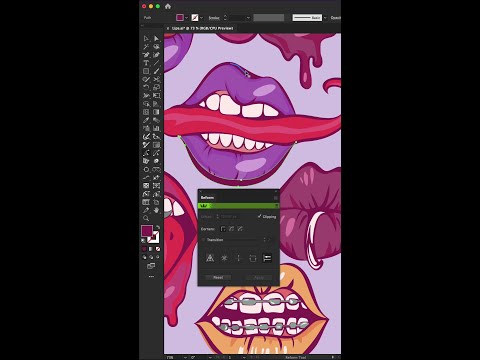
Task: Select the Eyedropper tool in toolbar
Action: [146, 120]
